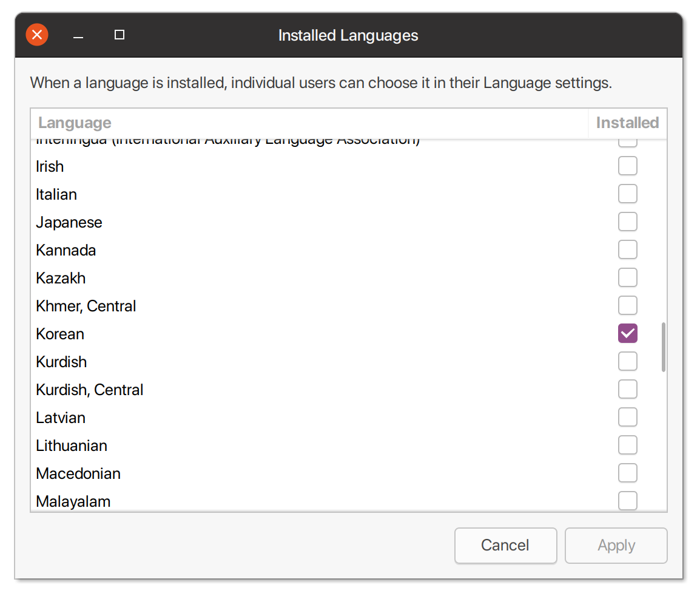
Task: Toggle the Macedonian installed checkbox
Action: (x=627, y=473)
